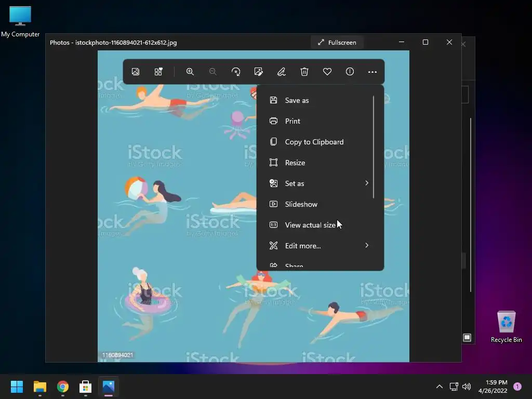532x399 pixels.
Task: Select the My Computer desktop icon
Action: point(20,21)
